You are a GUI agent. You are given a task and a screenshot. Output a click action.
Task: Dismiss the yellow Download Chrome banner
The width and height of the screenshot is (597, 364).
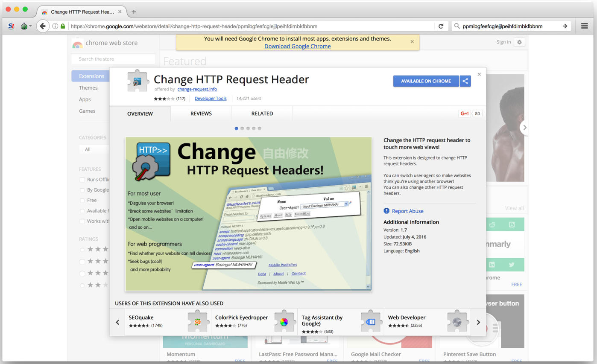[x=412, y=42]
